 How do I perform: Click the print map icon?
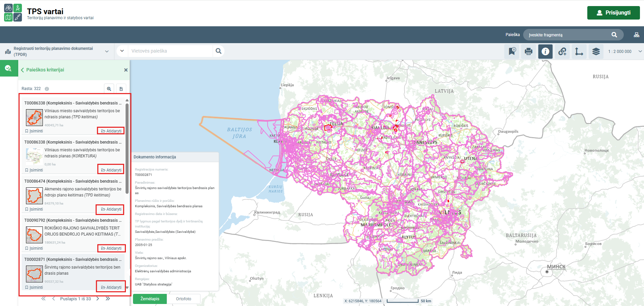[529, 52]
